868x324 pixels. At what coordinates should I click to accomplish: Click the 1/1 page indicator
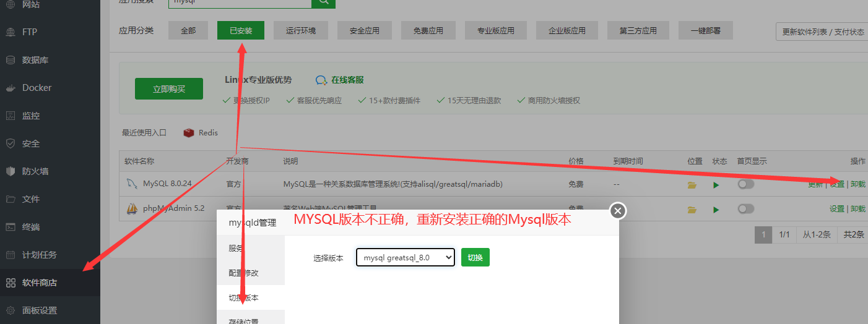point(784,235)
